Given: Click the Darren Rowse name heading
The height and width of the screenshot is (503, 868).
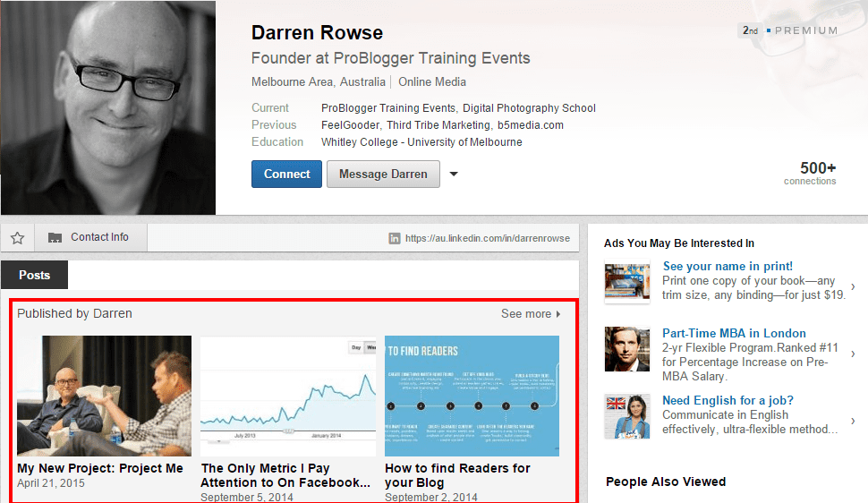Looking at the screenshot, I should click(317, 33).
